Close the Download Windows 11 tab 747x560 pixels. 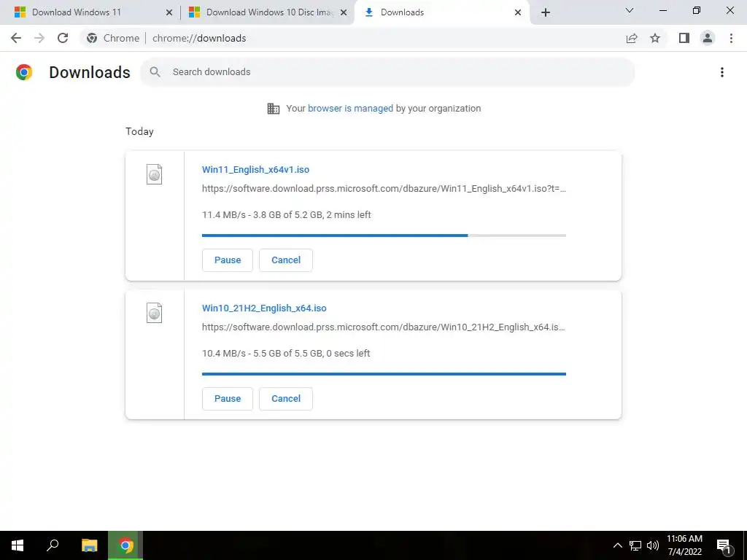click(x=169, y=12)
